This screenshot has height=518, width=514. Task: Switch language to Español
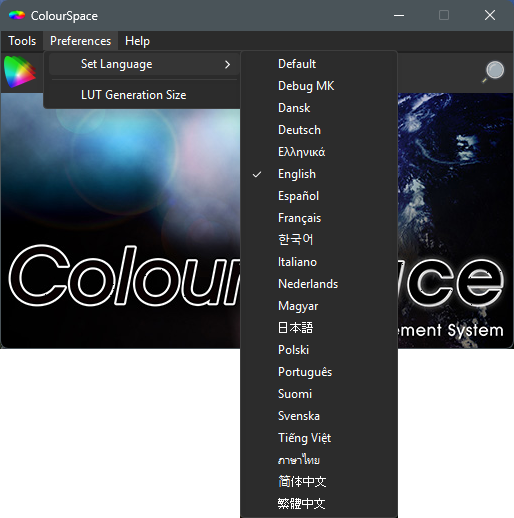coord(319,196)
